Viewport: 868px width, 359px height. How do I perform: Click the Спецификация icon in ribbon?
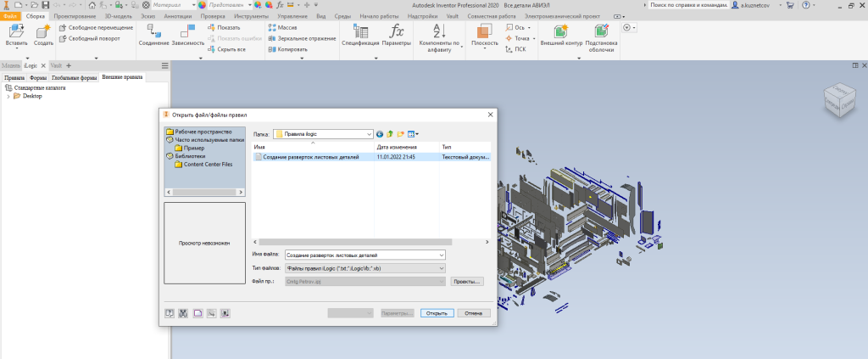click(360, 31)
